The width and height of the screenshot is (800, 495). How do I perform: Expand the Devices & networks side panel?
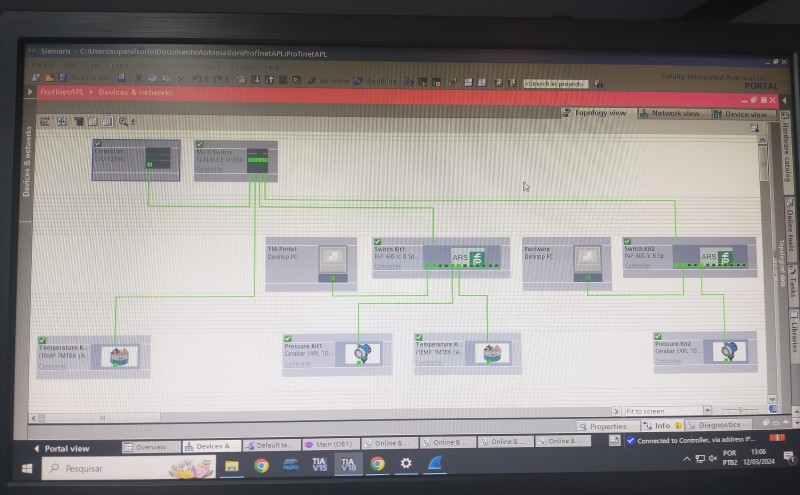(x=27, y=160)
